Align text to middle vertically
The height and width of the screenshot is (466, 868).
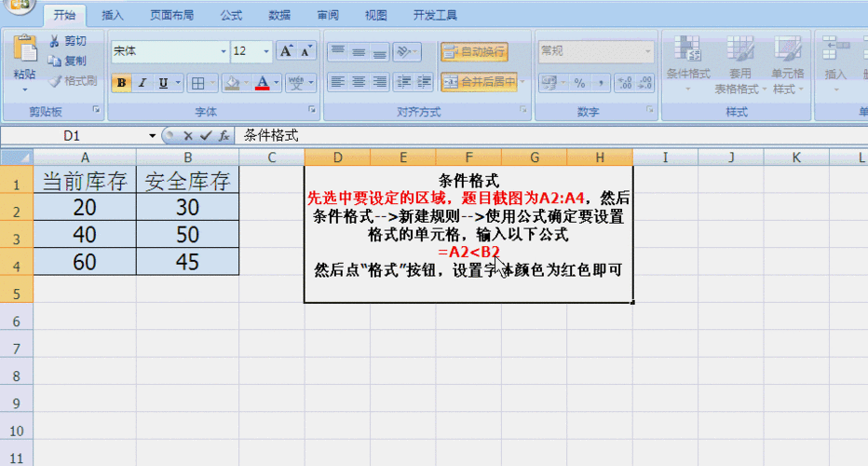[x=359, y=51]
